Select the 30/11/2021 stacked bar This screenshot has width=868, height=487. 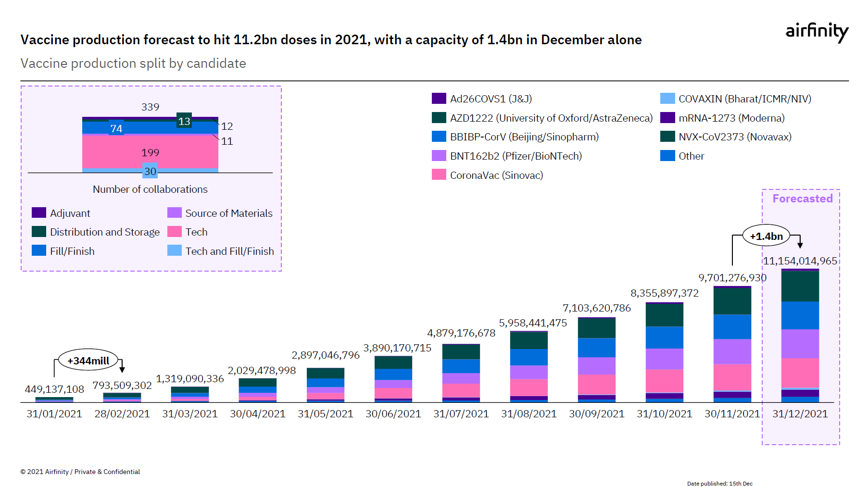pos(732,344)
